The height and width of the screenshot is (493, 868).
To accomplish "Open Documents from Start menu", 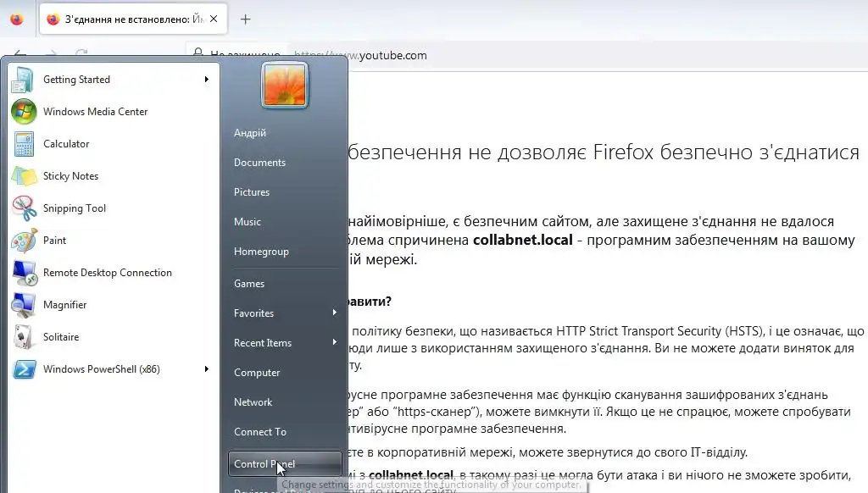I will click(259, 163).
